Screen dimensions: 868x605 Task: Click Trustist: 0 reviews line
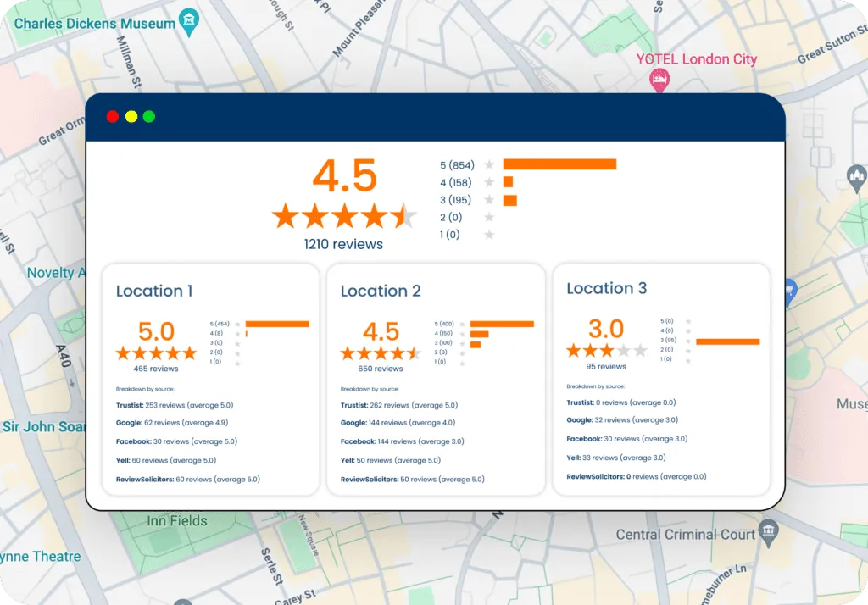pos(621,402)
